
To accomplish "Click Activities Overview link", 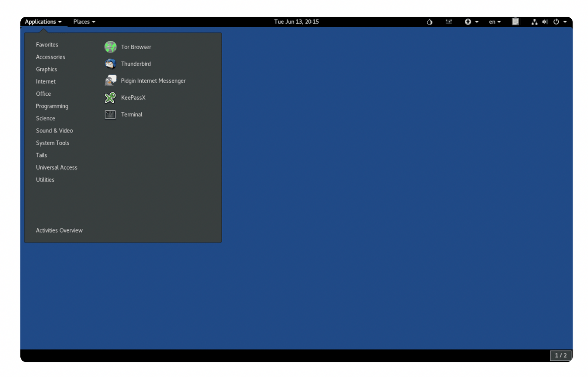I will point(59,230).
